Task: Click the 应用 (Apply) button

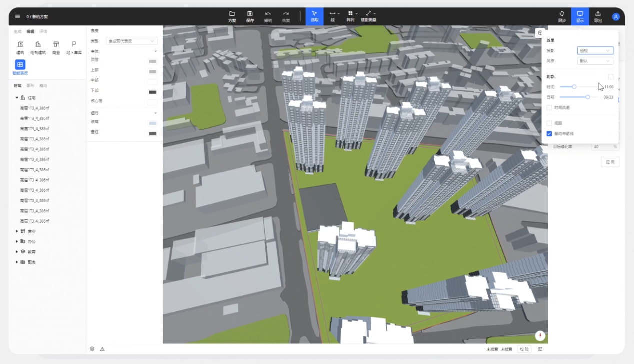Action: (x=610, y=162)
